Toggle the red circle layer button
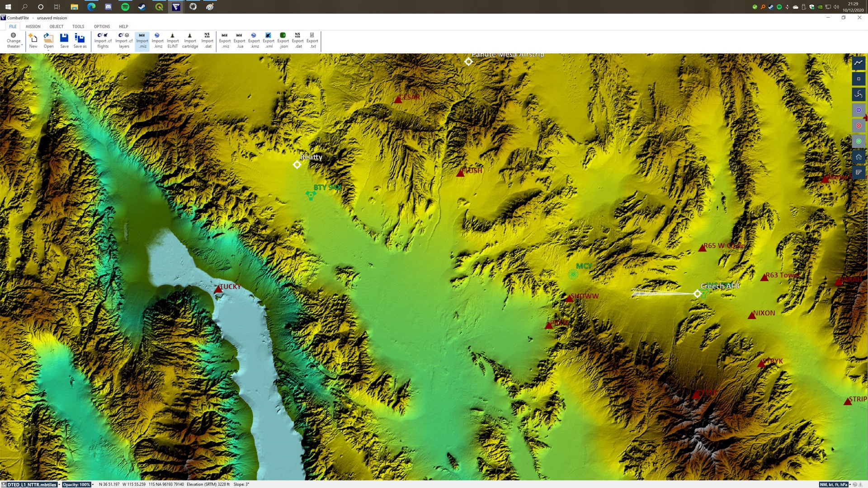Screen dimensions: 868x488 [858, 126]
